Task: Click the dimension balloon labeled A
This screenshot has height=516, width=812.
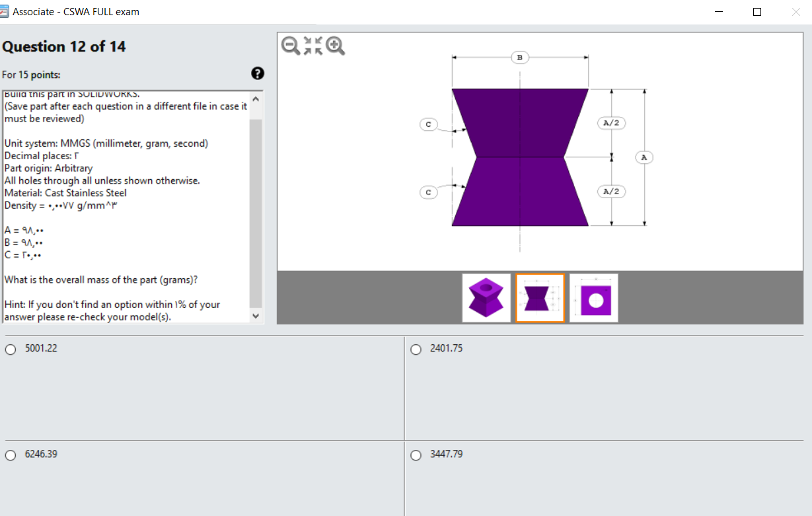Action: tap(644, 157)
